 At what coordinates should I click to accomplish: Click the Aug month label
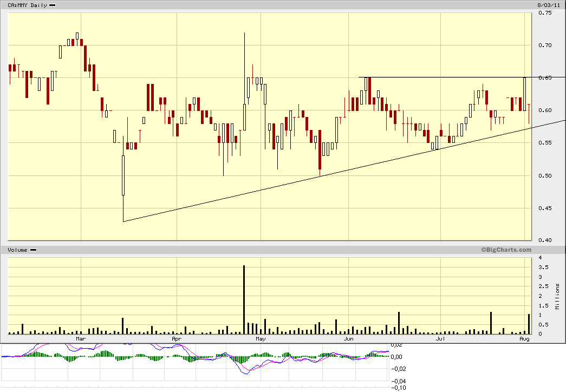pyautogui.click(x=524, y=338)
